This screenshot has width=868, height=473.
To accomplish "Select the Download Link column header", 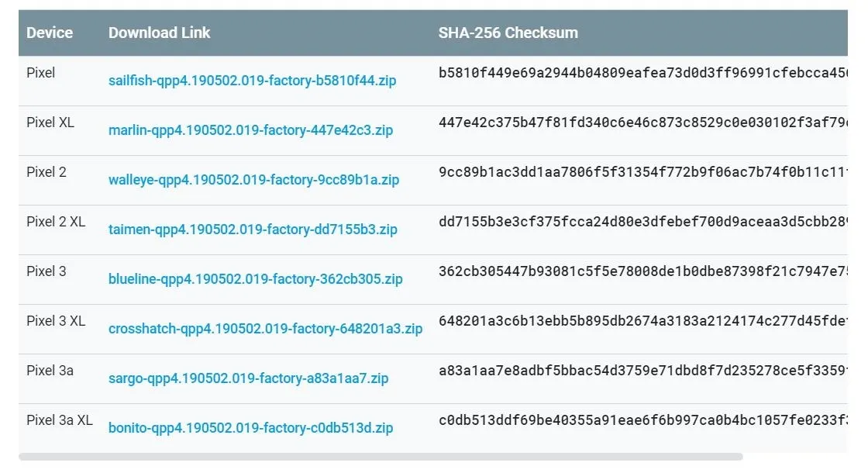I will (160, 33).
